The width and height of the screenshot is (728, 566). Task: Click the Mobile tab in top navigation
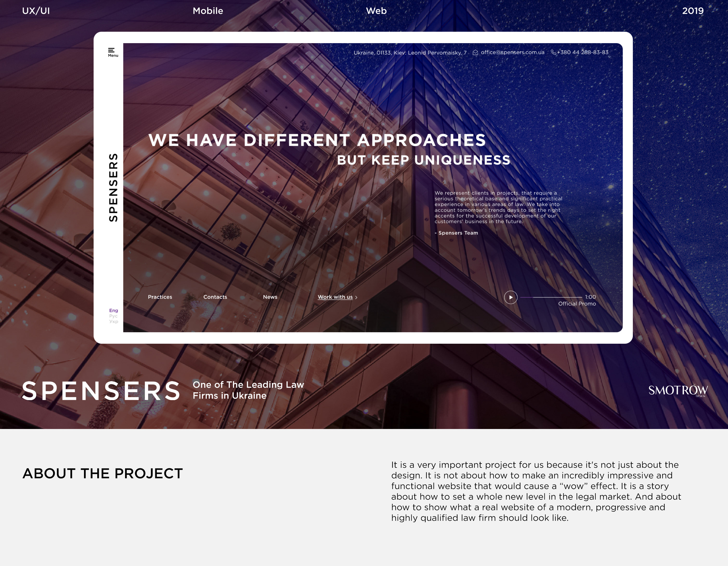click(x=208, y=10)
